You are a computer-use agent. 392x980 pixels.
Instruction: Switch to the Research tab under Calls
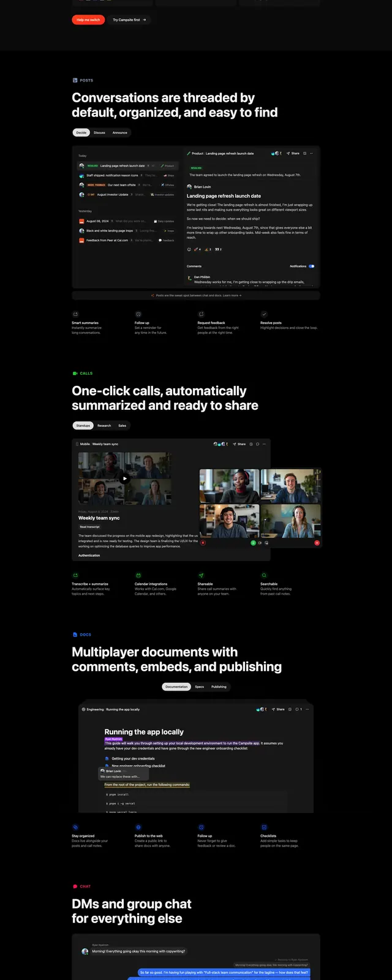click(x=104, y=425)
